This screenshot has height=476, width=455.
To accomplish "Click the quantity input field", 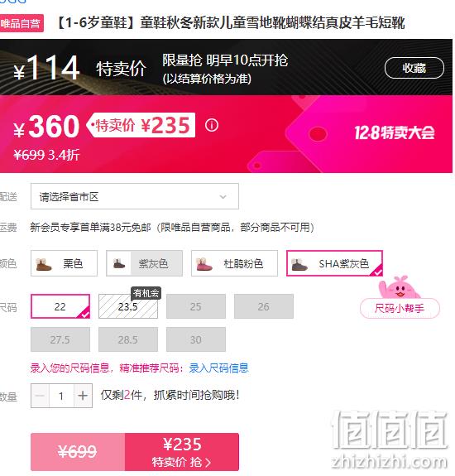I will tap(61, 396).
